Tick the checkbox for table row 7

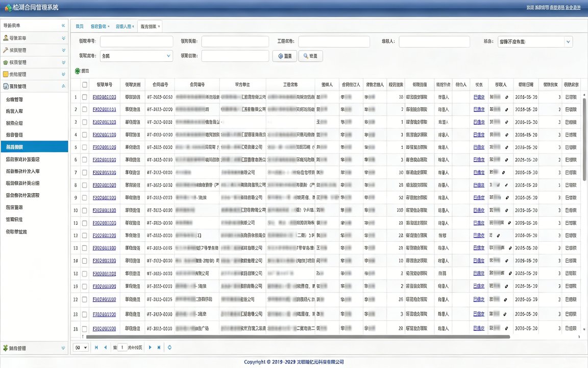click(x=85, y=173)
